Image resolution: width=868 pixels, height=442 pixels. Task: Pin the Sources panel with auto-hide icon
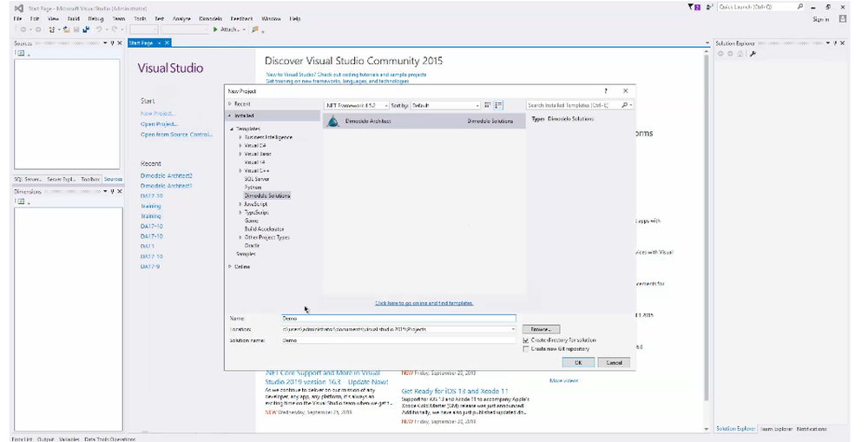112,43
